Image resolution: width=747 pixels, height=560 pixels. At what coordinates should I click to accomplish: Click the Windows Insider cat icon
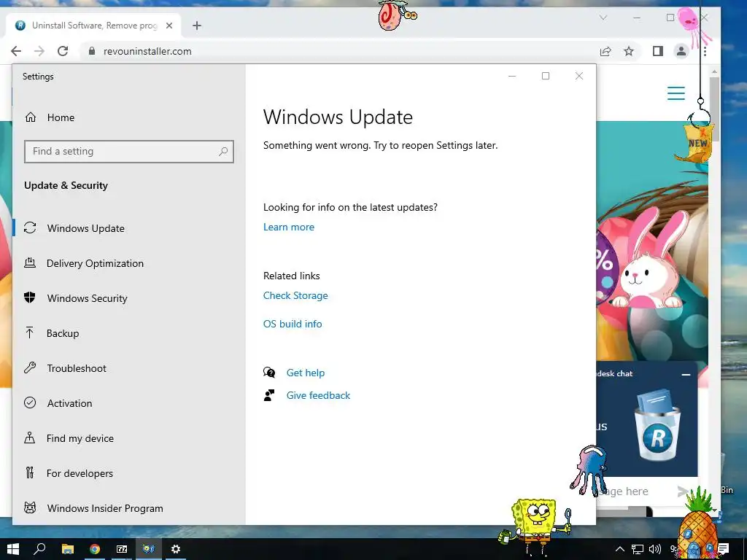point(30,507)
